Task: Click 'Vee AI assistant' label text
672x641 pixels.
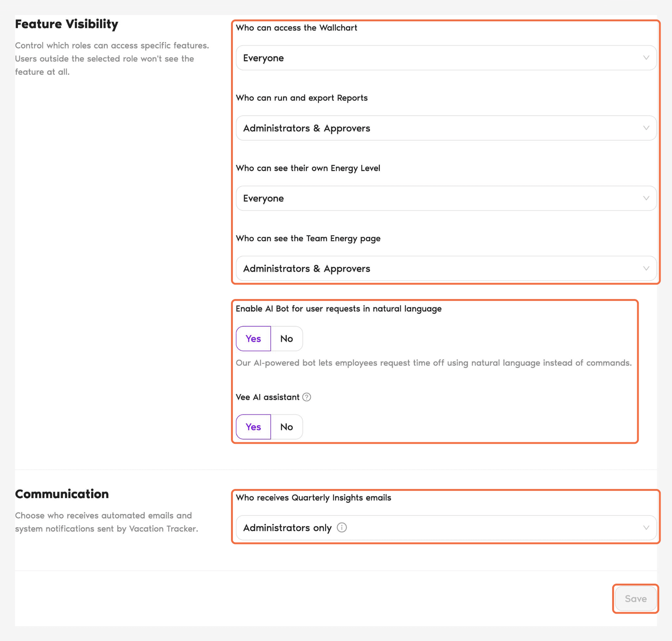Action: [267, 397]
